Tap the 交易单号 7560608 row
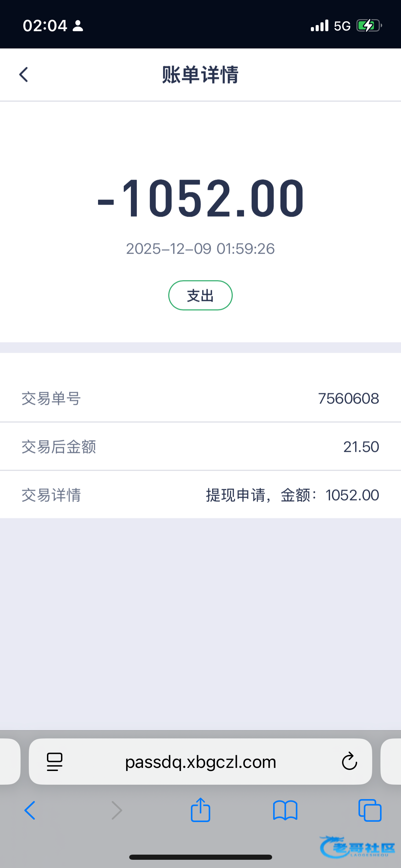Image resolution: width=401 pixels, height=868 pixels. point(200,398)
